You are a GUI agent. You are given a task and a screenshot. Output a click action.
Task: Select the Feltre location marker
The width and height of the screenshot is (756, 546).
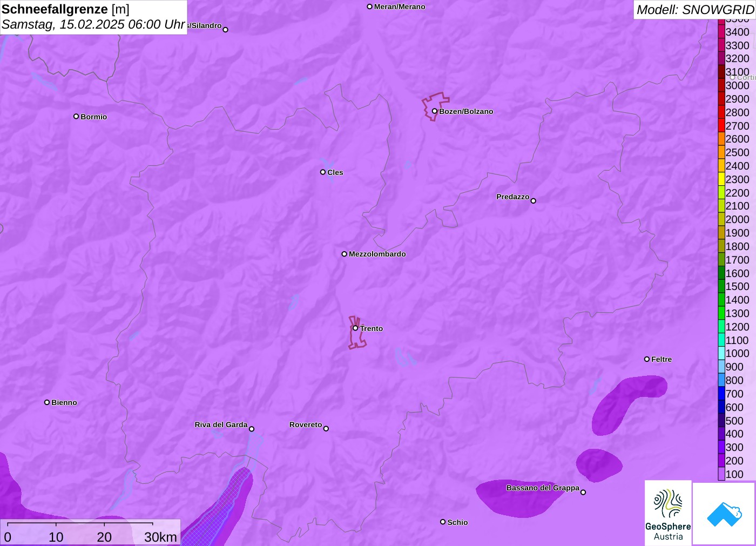click(647, 359)
